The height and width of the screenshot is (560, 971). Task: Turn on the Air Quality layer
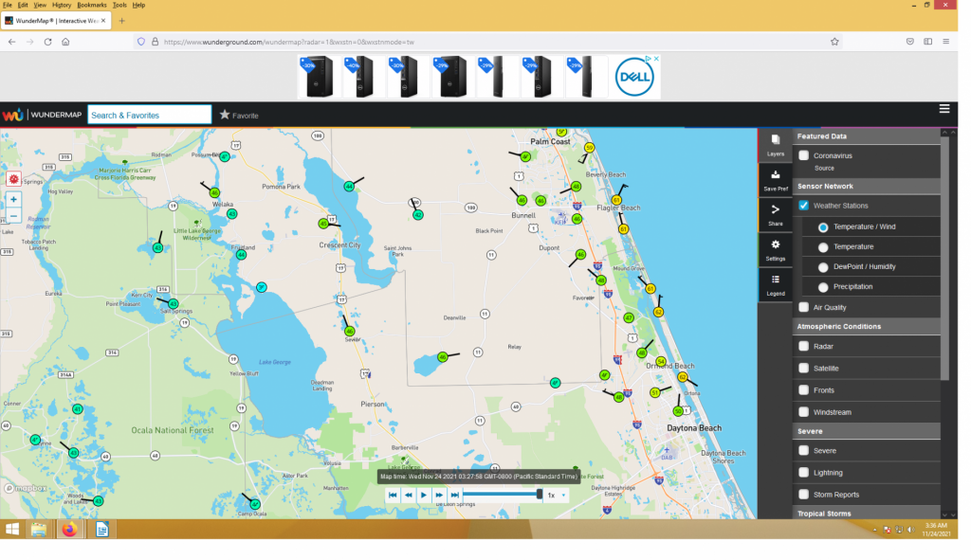(804, 307)
